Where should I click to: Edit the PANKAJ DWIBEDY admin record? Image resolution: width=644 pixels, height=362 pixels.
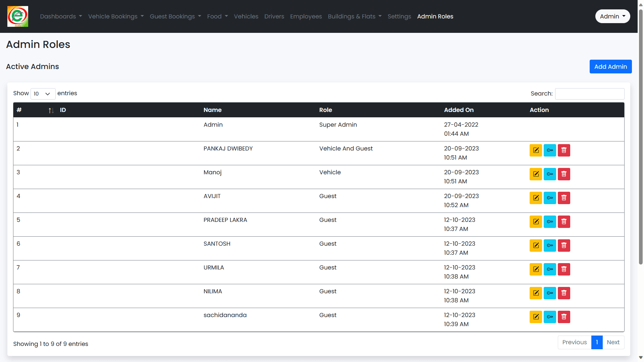[x=535, y=150]
